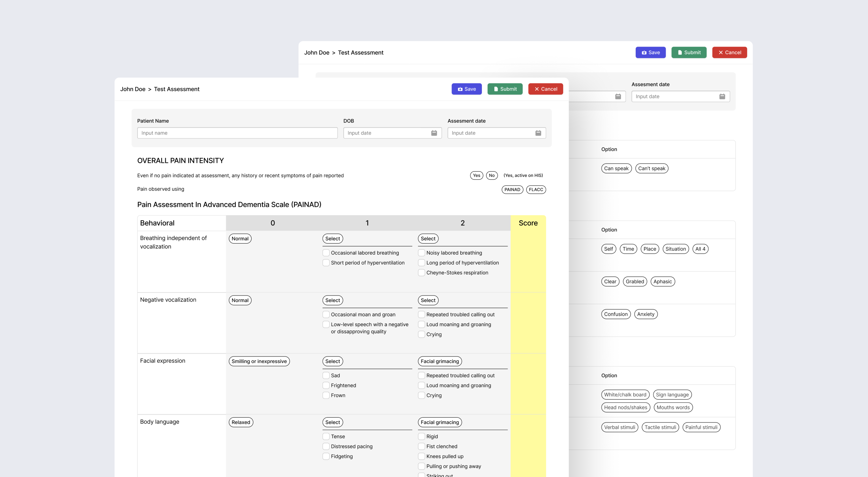Screen dimensions: 868x477
Task: Open Assessment date calendar icon in back window
Action: coord(722,96)
